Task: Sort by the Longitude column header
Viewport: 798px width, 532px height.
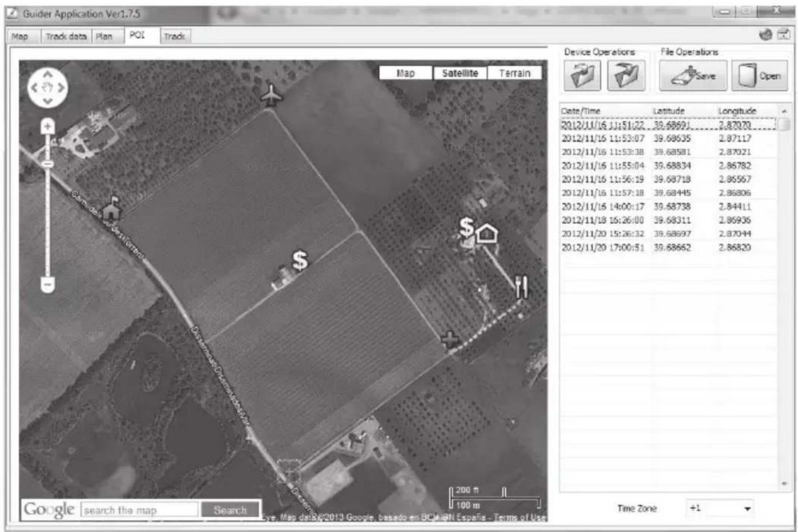Action: point(748,111)
